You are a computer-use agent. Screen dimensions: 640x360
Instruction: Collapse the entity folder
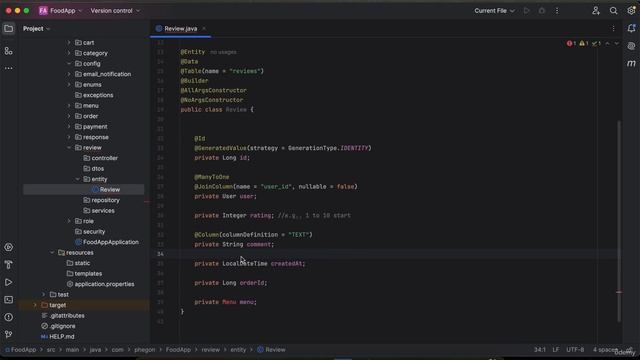click(78, 179)
